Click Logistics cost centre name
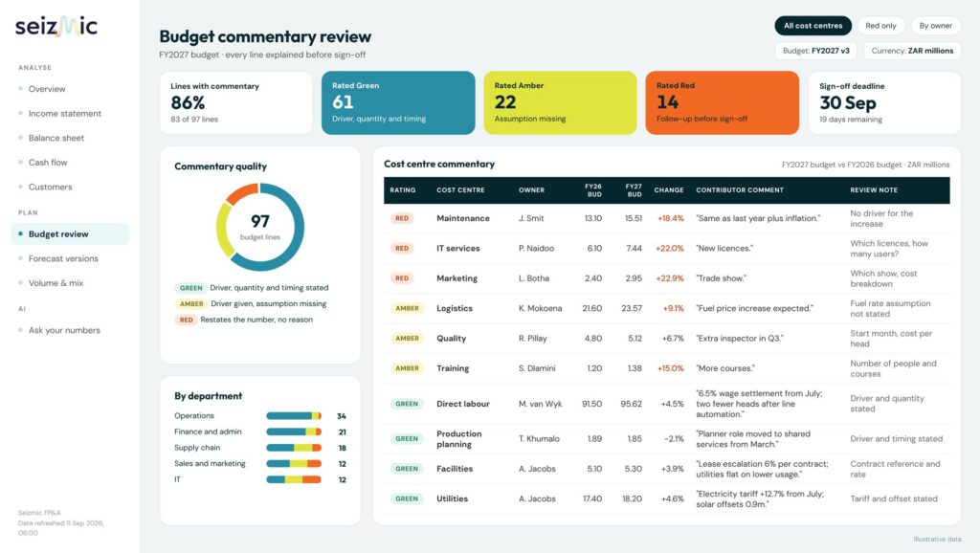This screenshot has height=553, width=980. coord(455,309)
